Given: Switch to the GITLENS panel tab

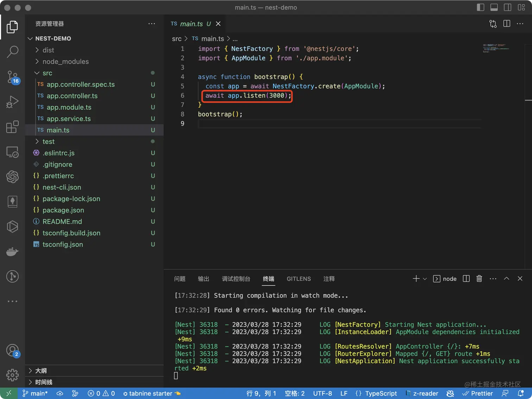Looking at the screenshot, I should coord(298,279).
